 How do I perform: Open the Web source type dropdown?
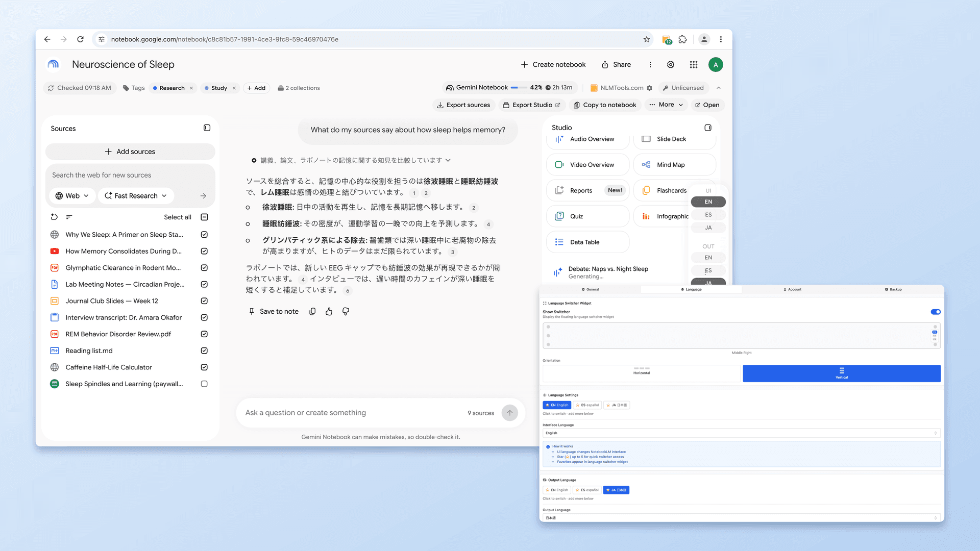point(72,196)
